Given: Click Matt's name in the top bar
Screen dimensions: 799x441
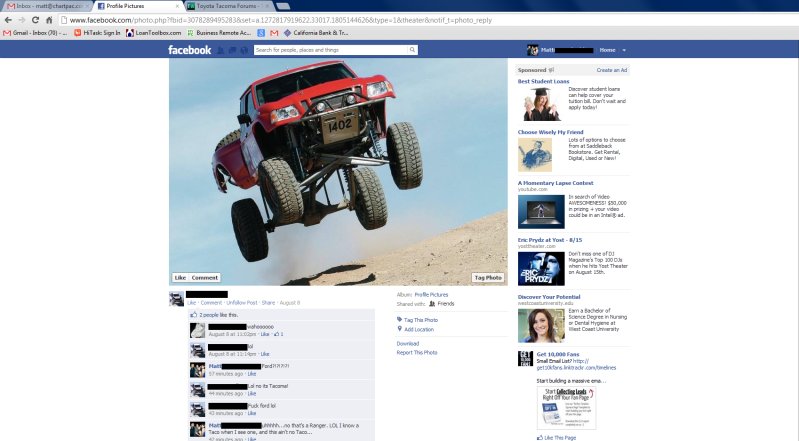Looking at the screenshot, I should pyautogui.click(x=548, y=50).
